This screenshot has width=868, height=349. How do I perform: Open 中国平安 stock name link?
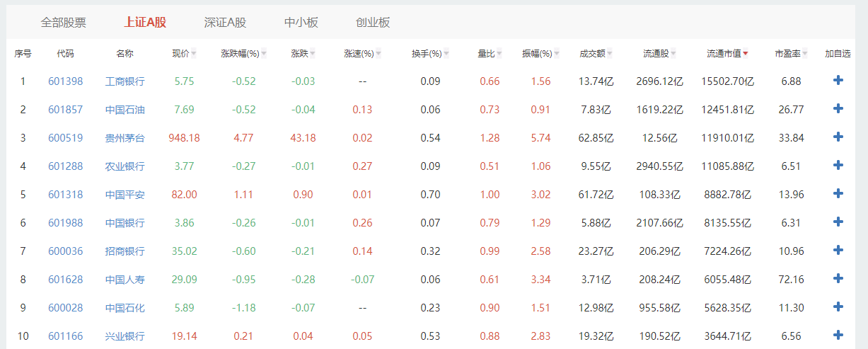coord(125,195)
